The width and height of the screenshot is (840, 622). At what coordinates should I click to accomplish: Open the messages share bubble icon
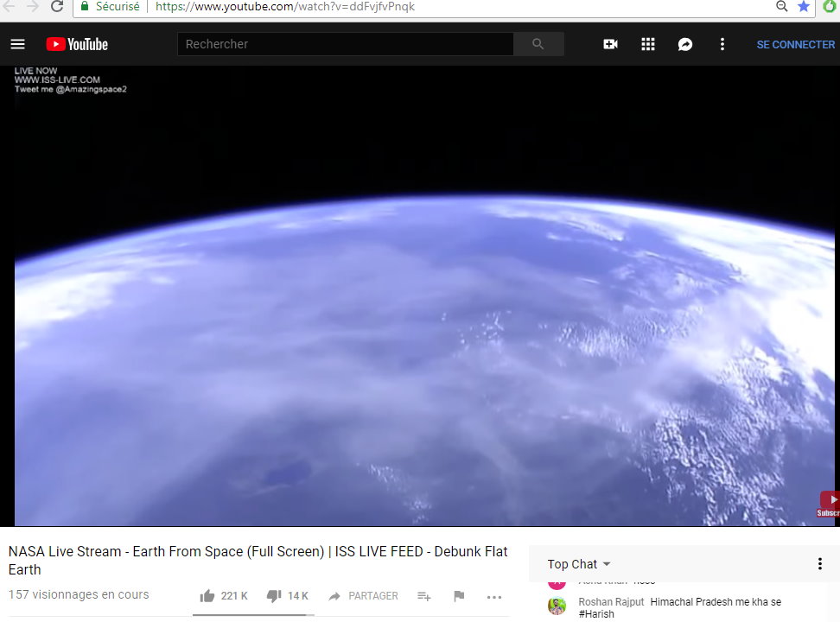(x=685, y=44)
